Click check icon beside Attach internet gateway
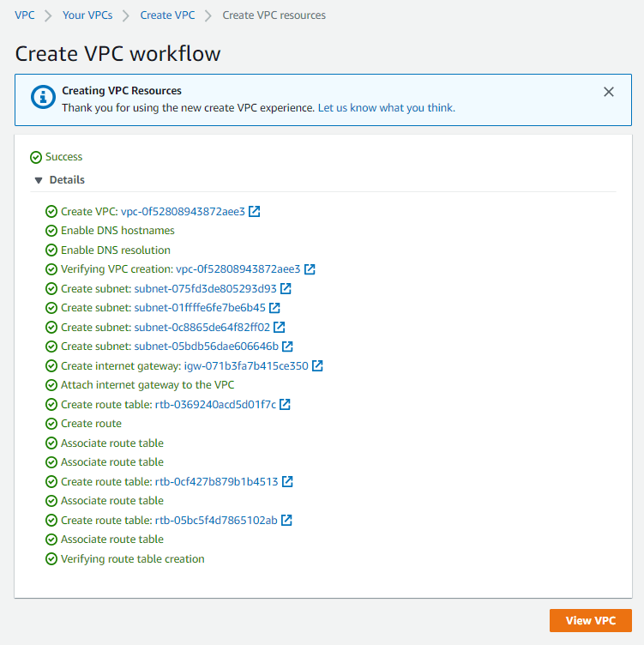Viewport: 644px width, 645px height. (51, 385)
